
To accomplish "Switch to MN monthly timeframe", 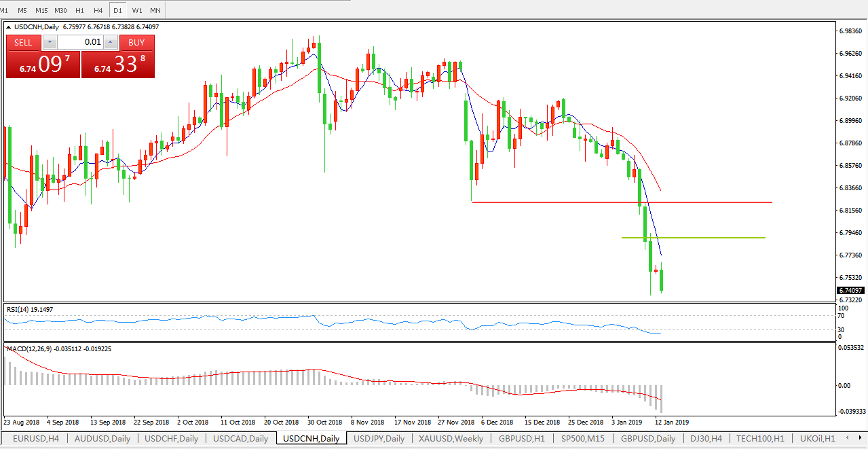I will (155, 10).
